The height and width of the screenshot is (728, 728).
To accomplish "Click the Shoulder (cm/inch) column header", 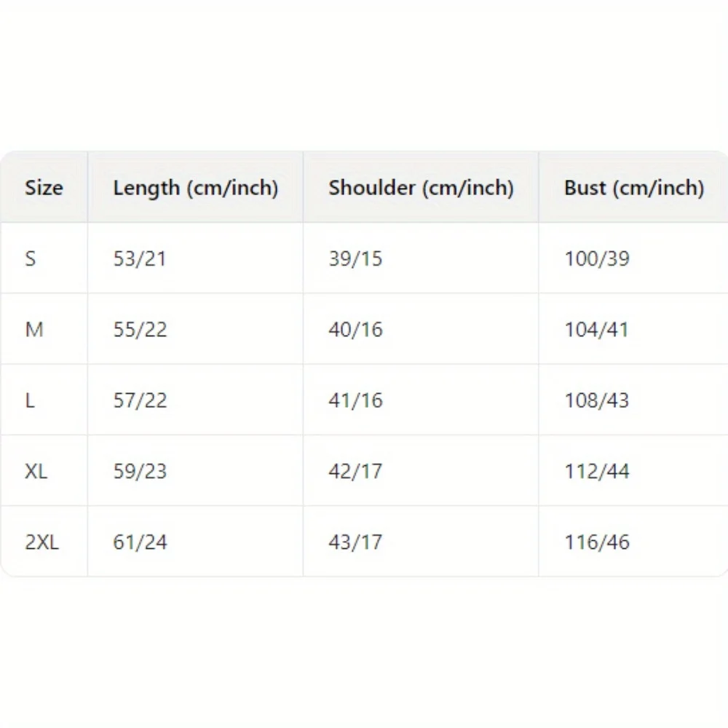I will [421, 188].
